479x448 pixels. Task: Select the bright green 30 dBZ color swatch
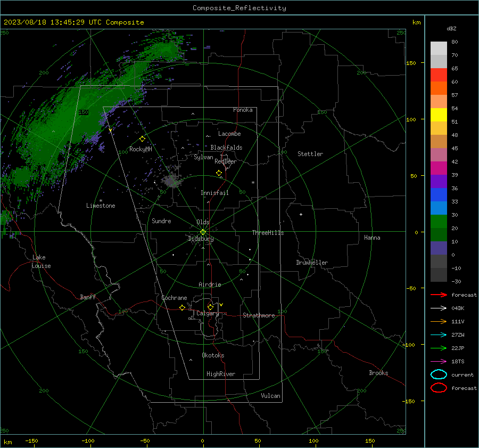439,221
